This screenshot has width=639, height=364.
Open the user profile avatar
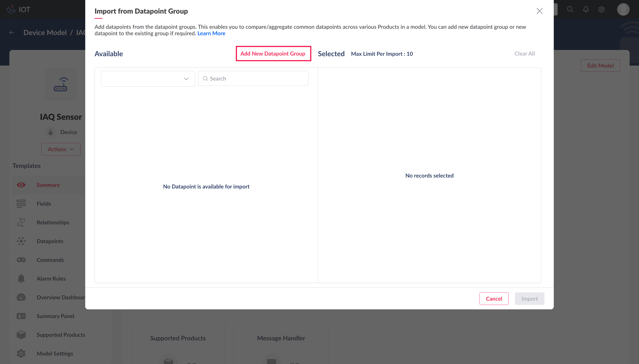pyautogui.click(x=623, y=10)
